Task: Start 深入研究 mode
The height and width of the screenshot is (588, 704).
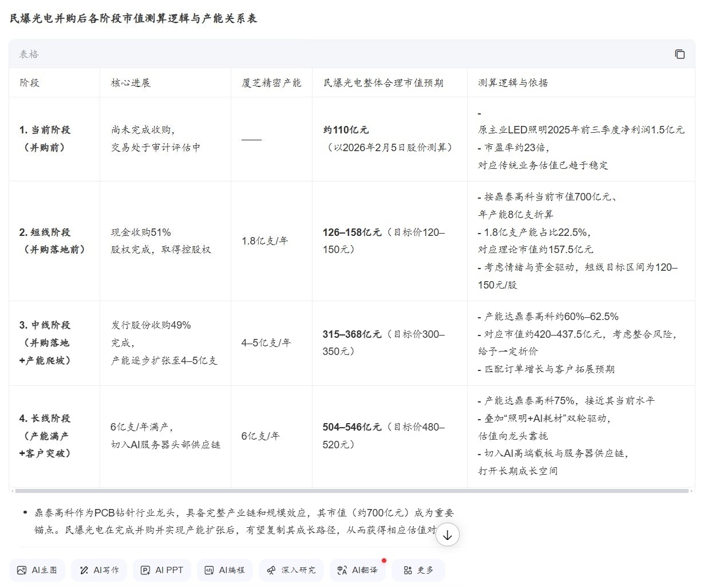Action: [x=291, y=570]
